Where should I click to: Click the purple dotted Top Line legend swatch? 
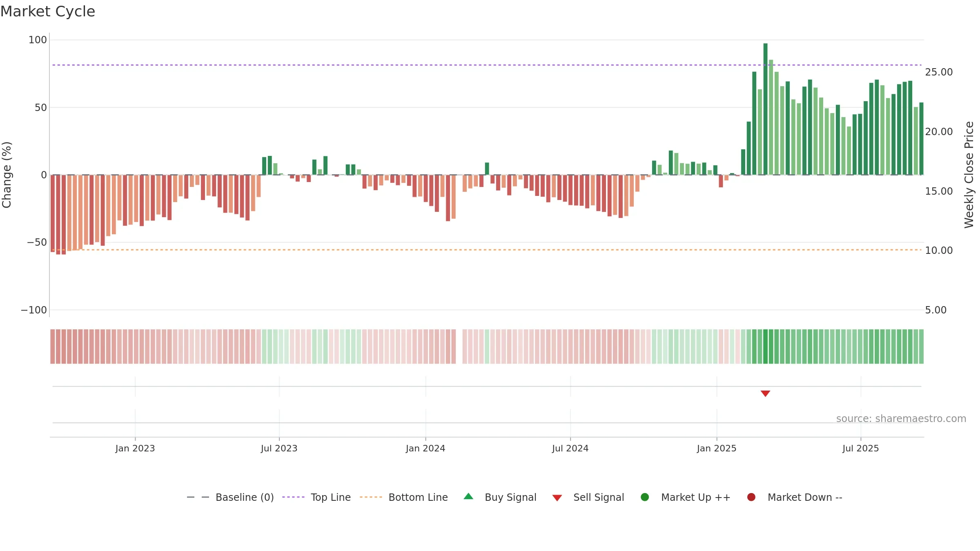[x=293, y=497]
